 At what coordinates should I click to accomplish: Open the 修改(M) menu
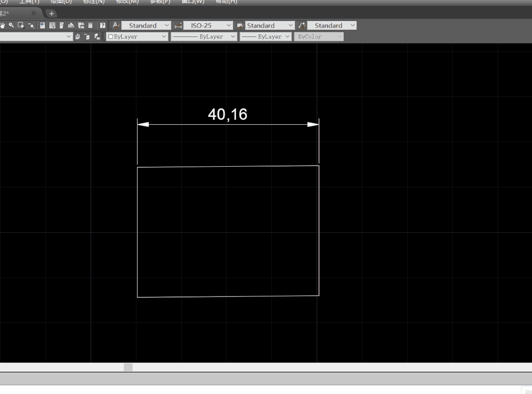[127, 1]
